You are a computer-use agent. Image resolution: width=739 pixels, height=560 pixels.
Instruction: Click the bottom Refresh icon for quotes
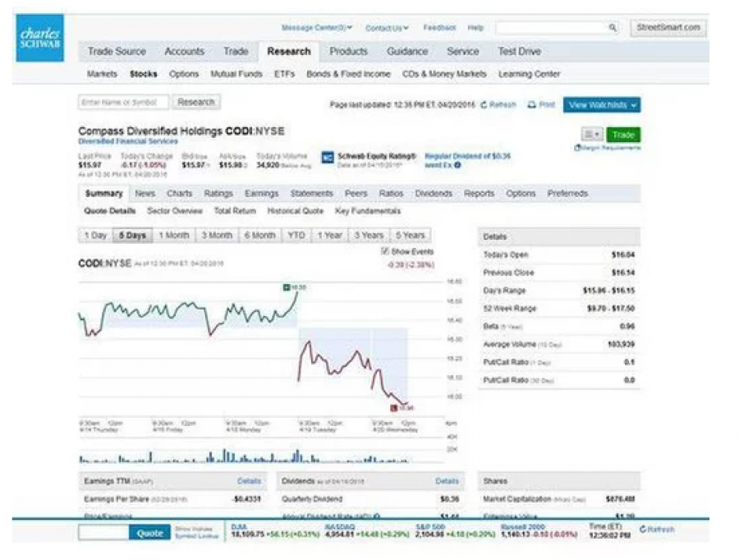coord(643,530)
